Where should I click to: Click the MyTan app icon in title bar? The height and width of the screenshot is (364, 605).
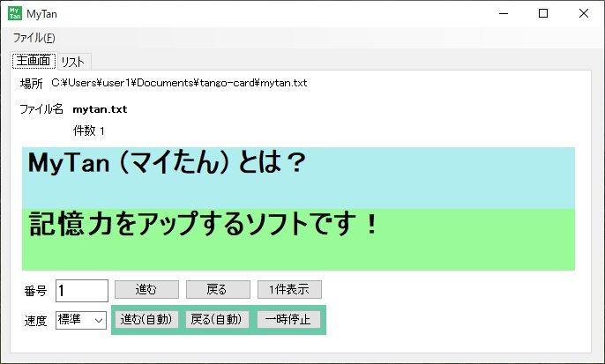(15, 13)
